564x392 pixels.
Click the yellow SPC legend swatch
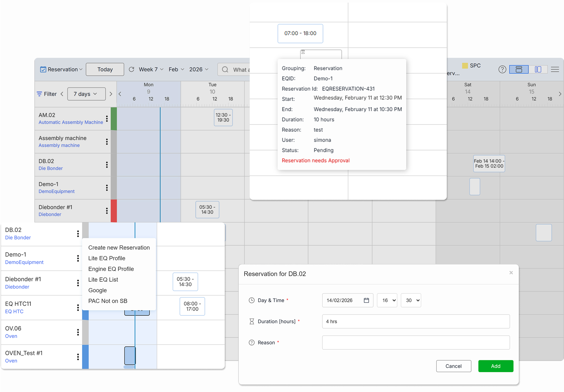465,65
